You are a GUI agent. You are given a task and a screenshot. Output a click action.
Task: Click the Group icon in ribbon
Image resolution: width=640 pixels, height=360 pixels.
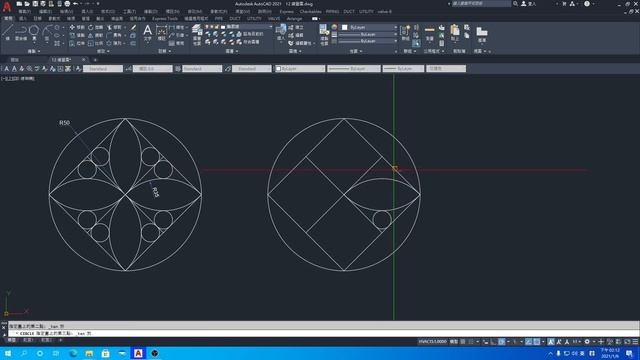coord(405,33)
